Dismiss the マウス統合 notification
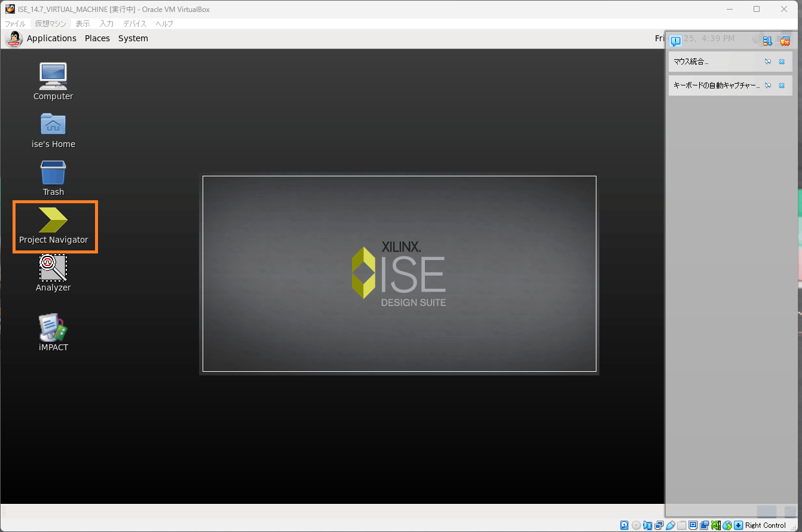802x532 pixels. 782,62
